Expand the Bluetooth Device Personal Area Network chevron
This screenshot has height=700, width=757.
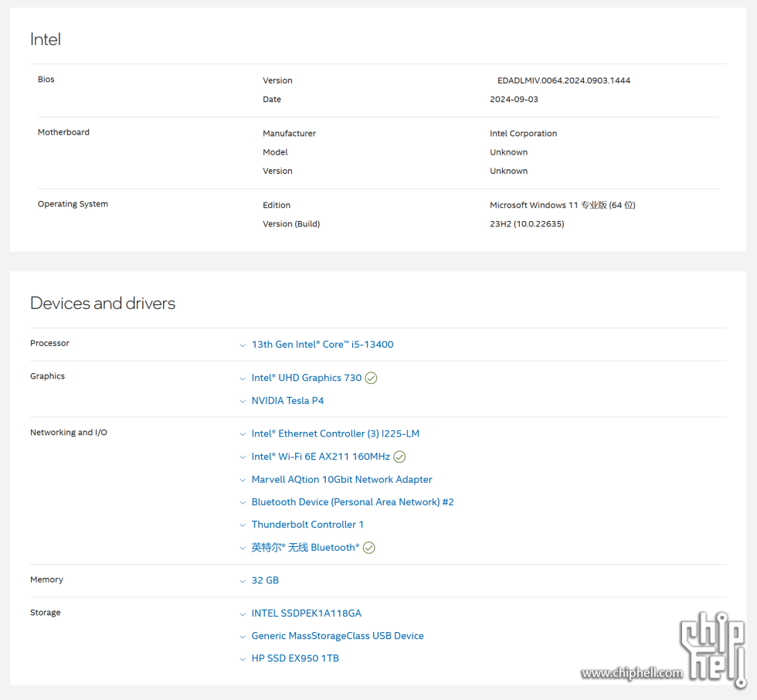[x=243, y=502]
